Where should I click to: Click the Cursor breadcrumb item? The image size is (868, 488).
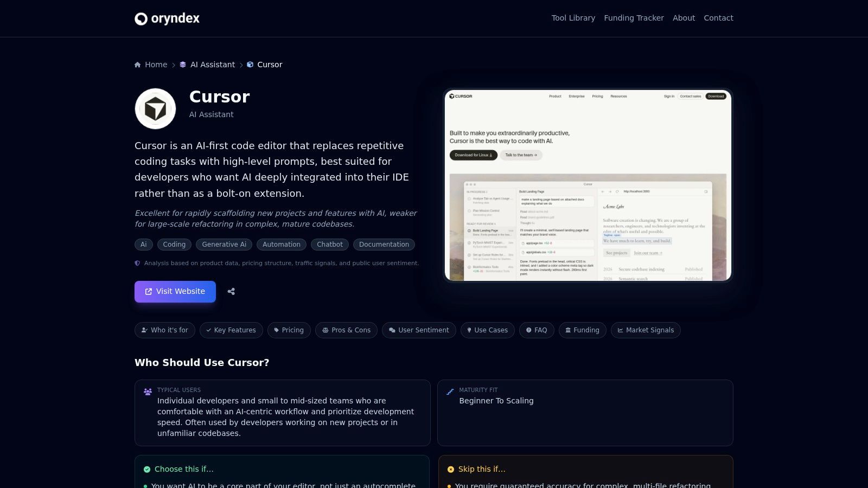[265, 65]
